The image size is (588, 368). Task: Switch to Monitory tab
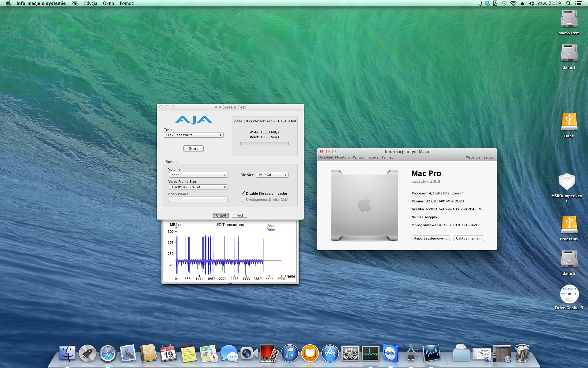tap(342, 157)
